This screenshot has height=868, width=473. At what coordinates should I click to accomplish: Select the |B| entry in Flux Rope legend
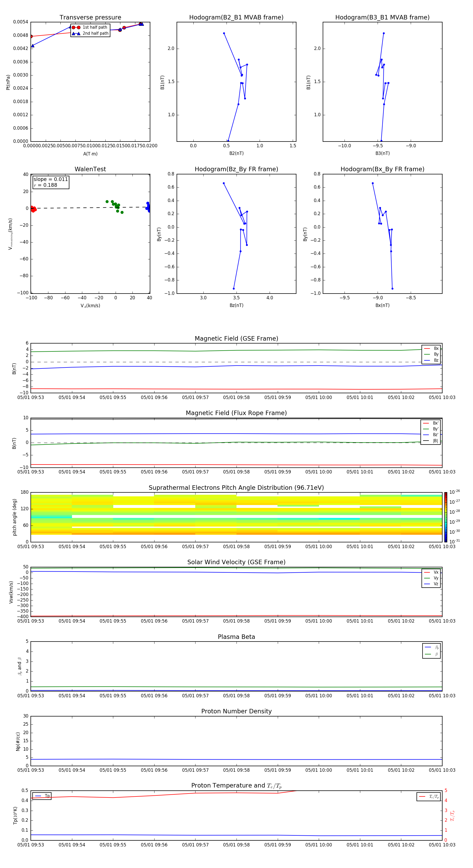(431, 441)
